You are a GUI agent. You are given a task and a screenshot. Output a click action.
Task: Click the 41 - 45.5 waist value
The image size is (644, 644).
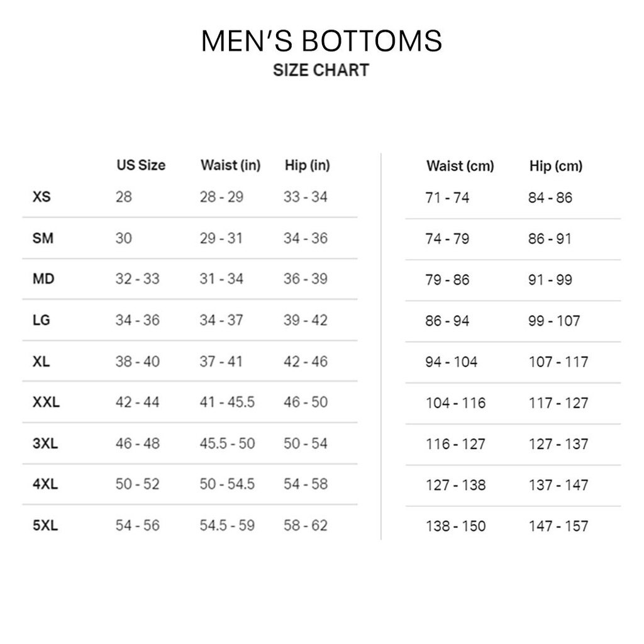227,402
